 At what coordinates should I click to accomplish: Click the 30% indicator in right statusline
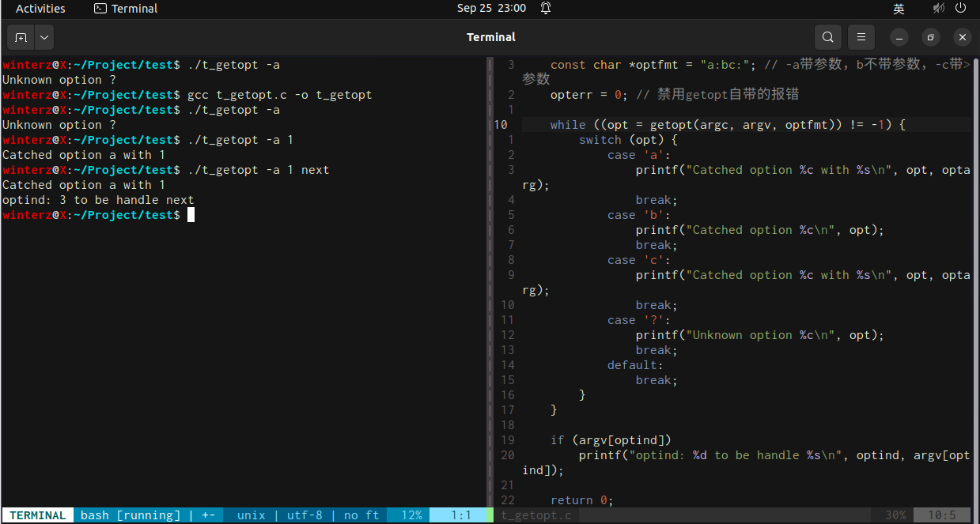point(895,515)
